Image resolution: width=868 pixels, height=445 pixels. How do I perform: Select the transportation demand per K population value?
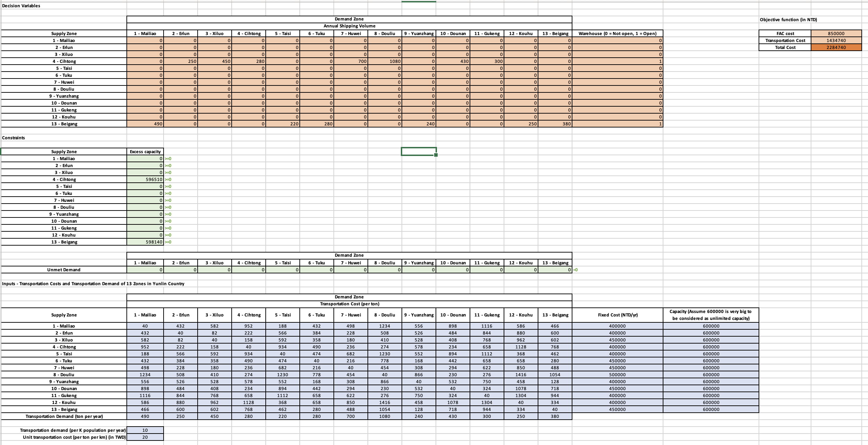pos(145,430)
